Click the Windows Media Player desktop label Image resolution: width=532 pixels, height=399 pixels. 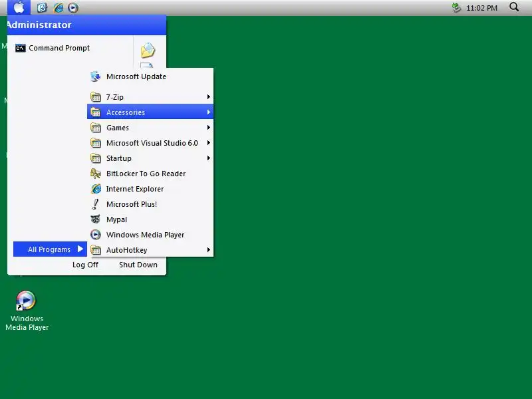27,323
